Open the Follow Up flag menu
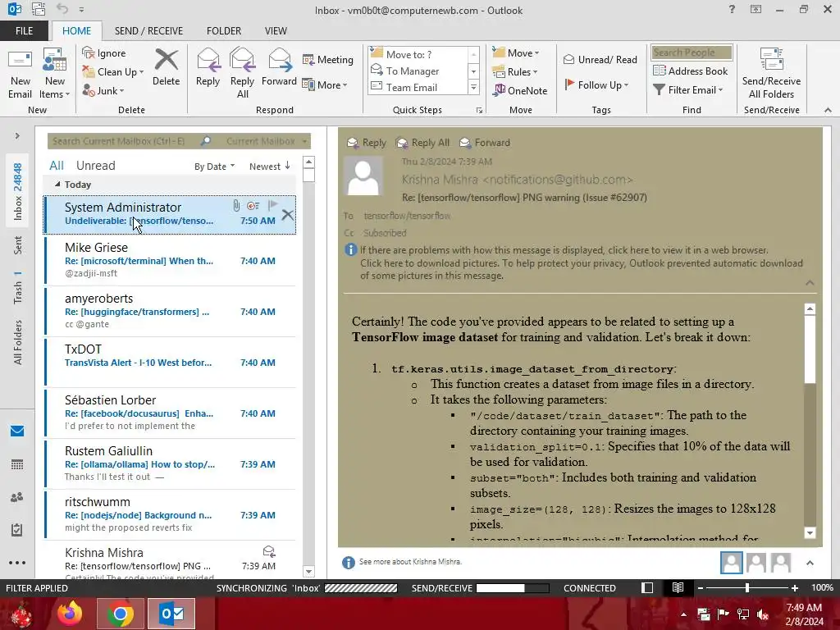Image resolution: width=840 pixels, height=630 pixels. pyautogui.click(x=597, y=84)
